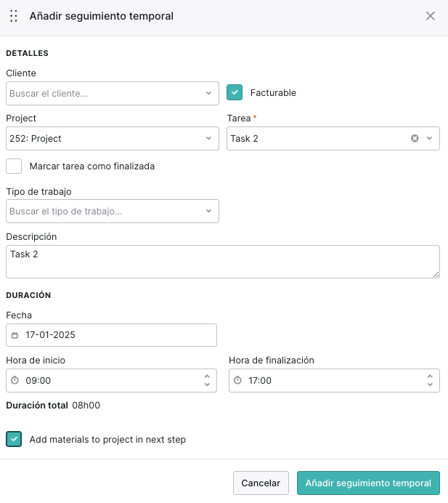
Task: Click the clock icon in Hora de finalización
Action: [x=237, y=380]
